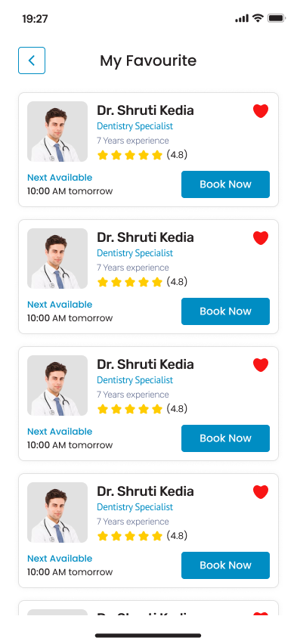This screenshot has height=644, width=297.
Task: Select Book Now in the third card
Action: click(x=225, y=438)
